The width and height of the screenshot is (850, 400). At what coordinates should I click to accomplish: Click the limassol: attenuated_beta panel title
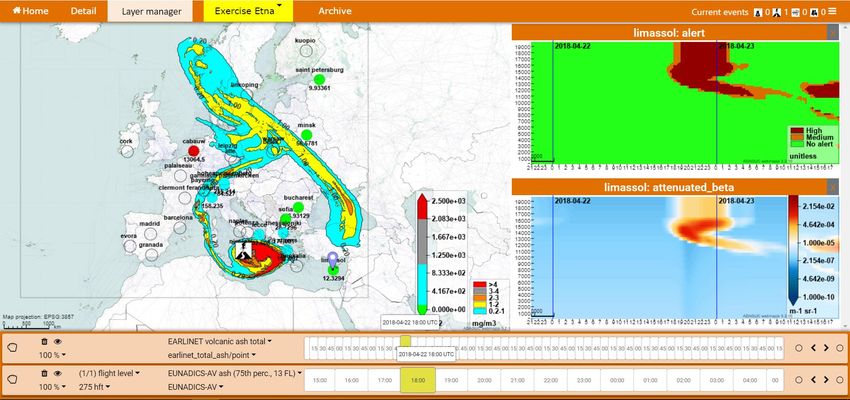pos(669,188)
